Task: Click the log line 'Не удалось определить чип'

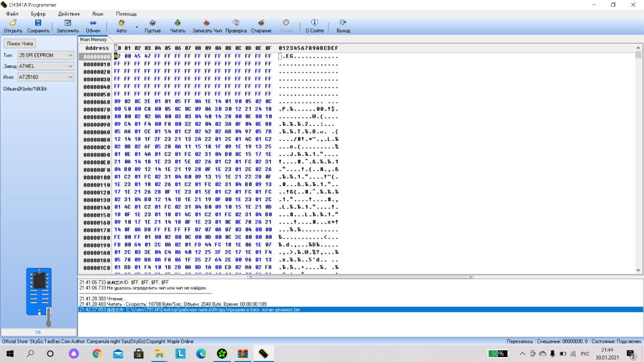Action: tap(143, 288)
